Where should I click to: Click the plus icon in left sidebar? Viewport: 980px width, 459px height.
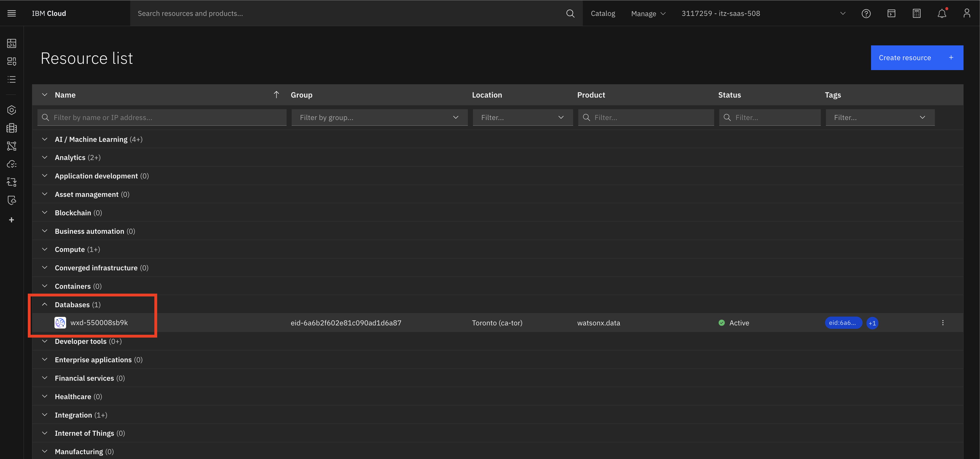pyautogui.click(x=11, y=220)
